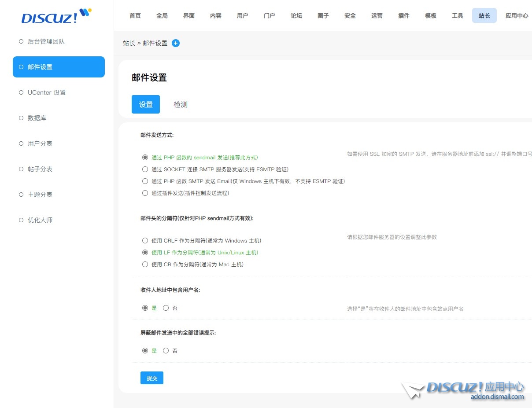This screenshot has height=408, width=532.
Task: Select 通过插件发送 radio option
Action: coord(145,193)
